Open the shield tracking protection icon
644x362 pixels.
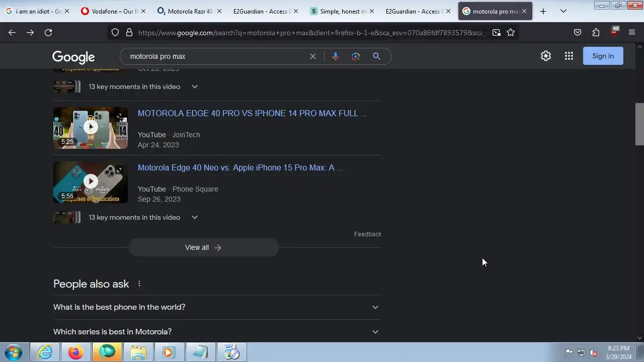[x=115, y=32]
